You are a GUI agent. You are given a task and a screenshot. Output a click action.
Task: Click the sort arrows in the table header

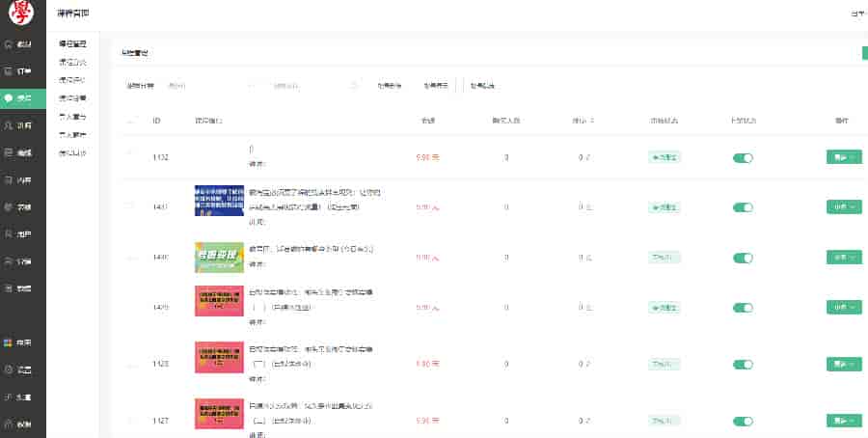coord(592,121)
